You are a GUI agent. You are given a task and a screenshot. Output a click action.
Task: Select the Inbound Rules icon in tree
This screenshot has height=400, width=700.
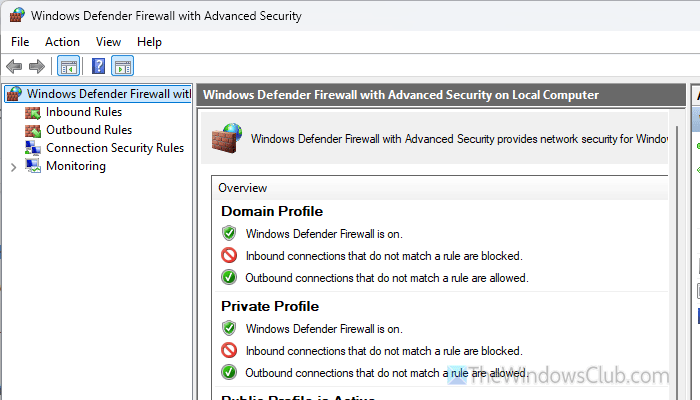[x=33, y=112]
